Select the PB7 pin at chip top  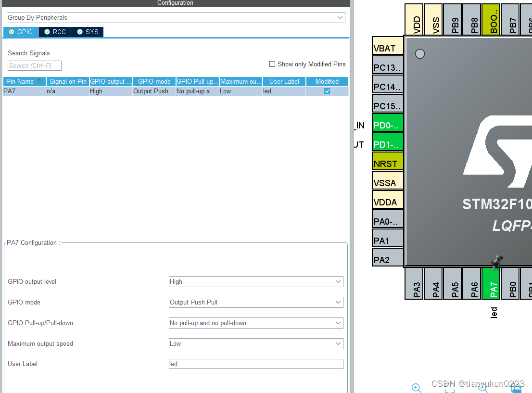pos(510,19)
